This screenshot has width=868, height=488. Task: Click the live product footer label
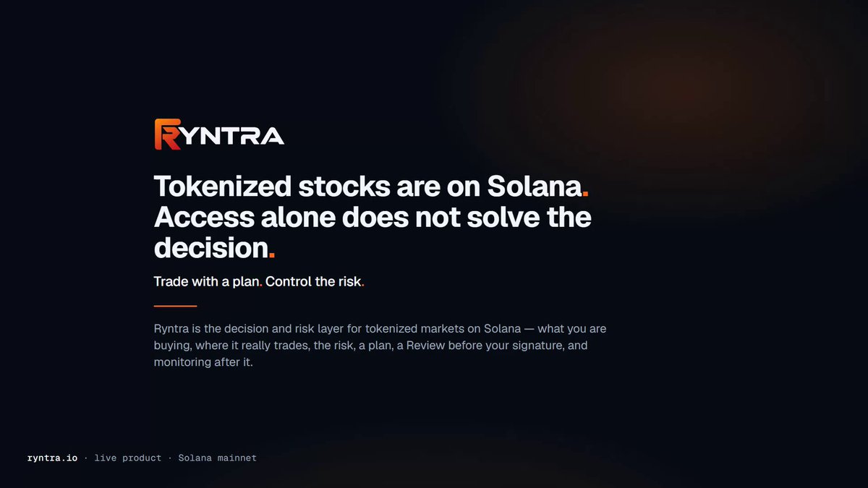coord(127,458)
